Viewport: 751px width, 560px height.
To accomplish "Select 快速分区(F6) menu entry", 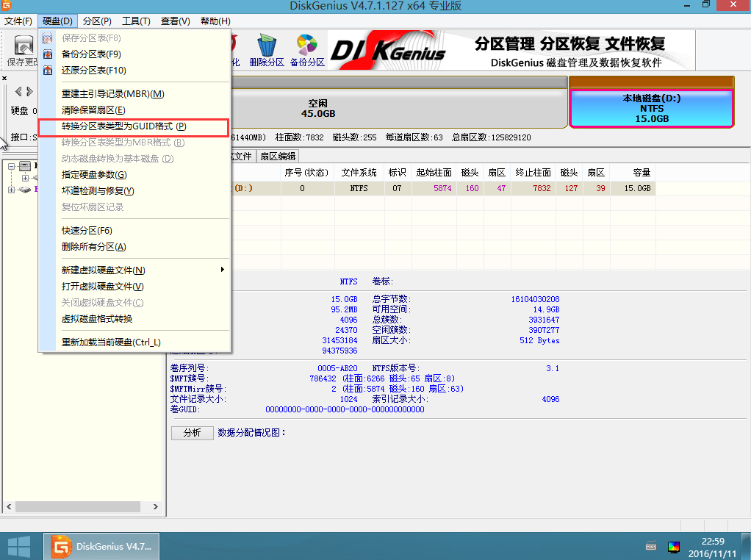I will coord(134,231).
